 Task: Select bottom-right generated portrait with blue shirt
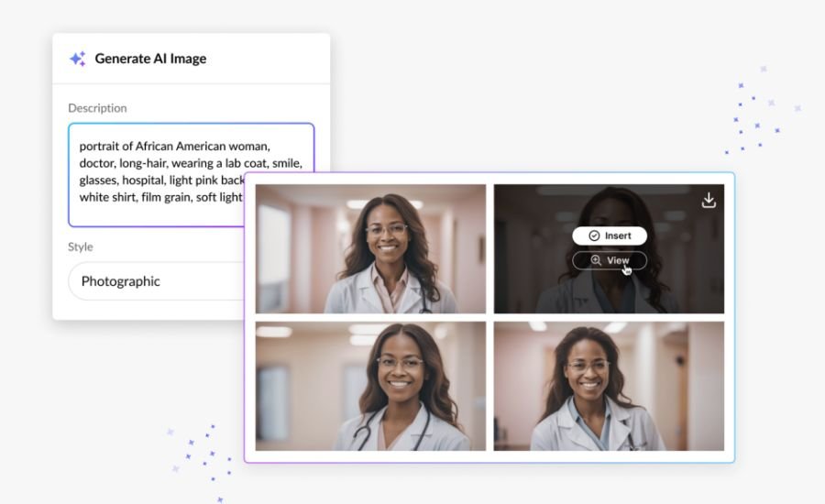tap(609, 386)
